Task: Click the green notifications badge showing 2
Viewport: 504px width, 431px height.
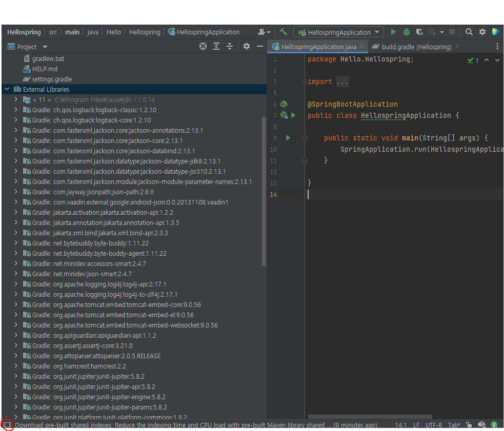Action: coord(494,425)
